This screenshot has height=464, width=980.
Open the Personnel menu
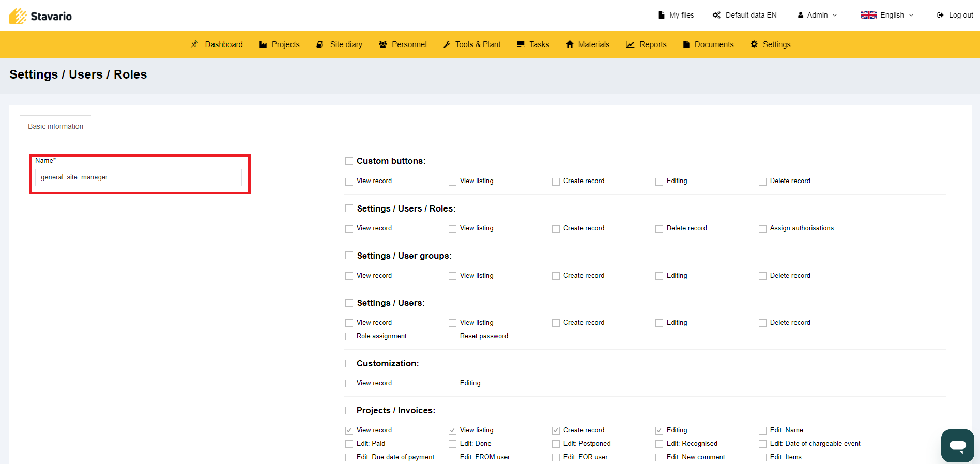pos(409,44)
